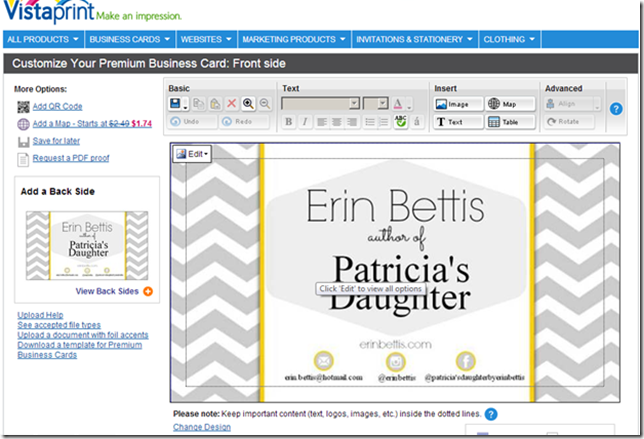Open the font family dropdown
Screen dimensions: 644x439
coord(320,103)
